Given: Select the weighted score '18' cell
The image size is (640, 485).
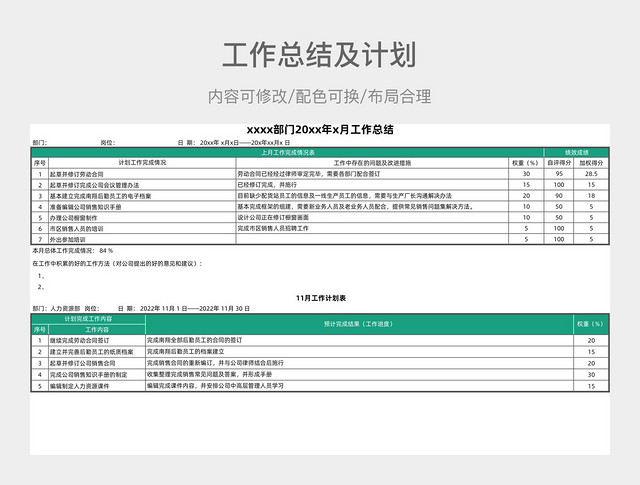Looking at the screenshot, I should pyautogui.click(x=591, y=196).
